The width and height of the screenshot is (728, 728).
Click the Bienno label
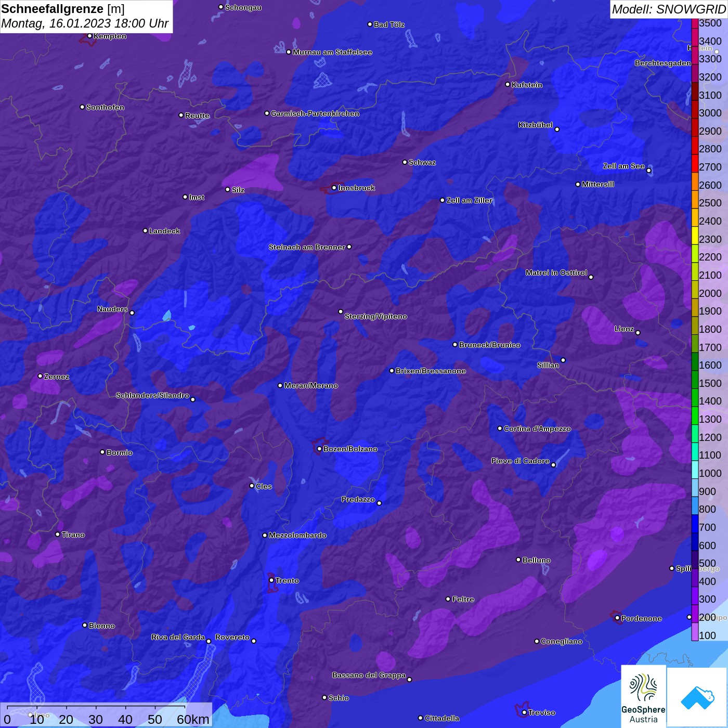tap(102, 626)
